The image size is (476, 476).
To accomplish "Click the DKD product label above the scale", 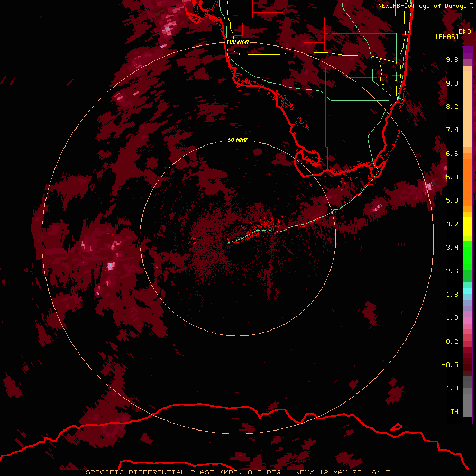I will pyautogui.click(x=464, y=32).
